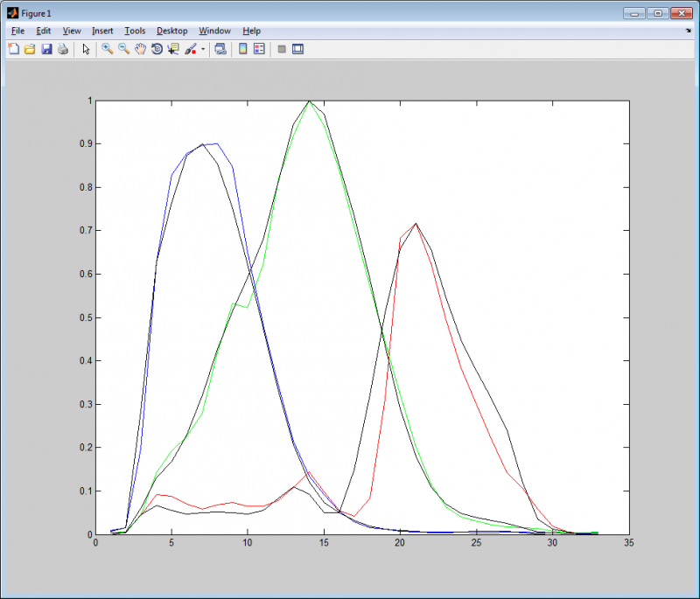Click Show Plot Tools and Dock Figure icon

click(297, 49)
